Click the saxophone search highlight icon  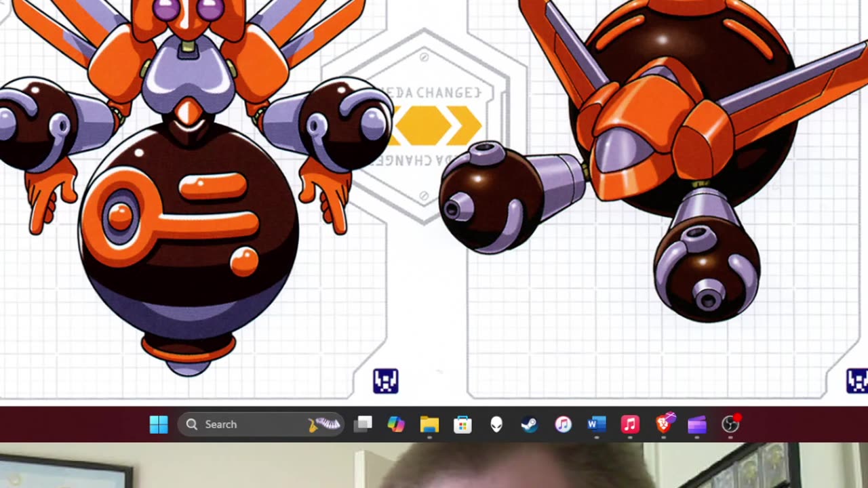323,424
